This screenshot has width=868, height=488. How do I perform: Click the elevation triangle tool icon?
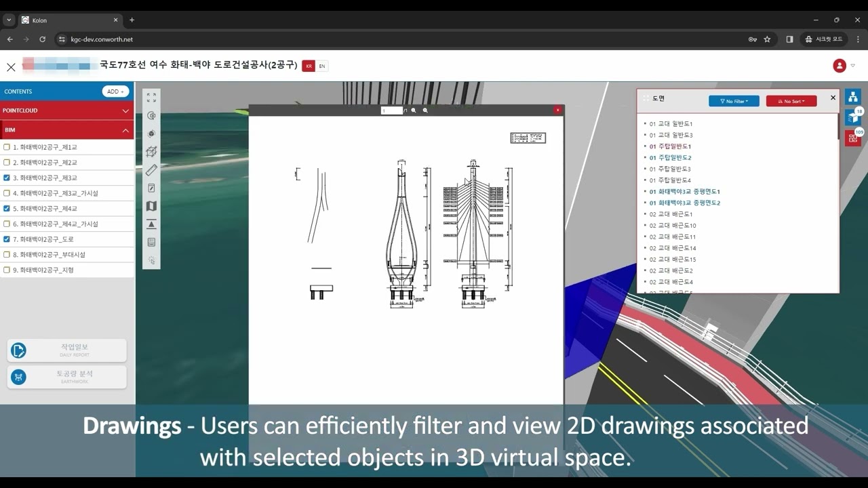coord(151,224)
